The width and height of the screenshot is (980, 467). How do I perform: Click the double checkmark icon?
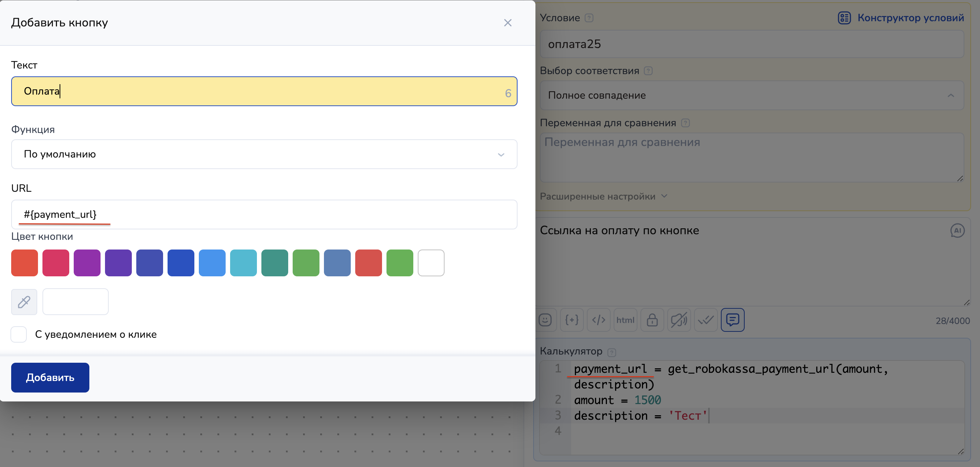point(706,320)
